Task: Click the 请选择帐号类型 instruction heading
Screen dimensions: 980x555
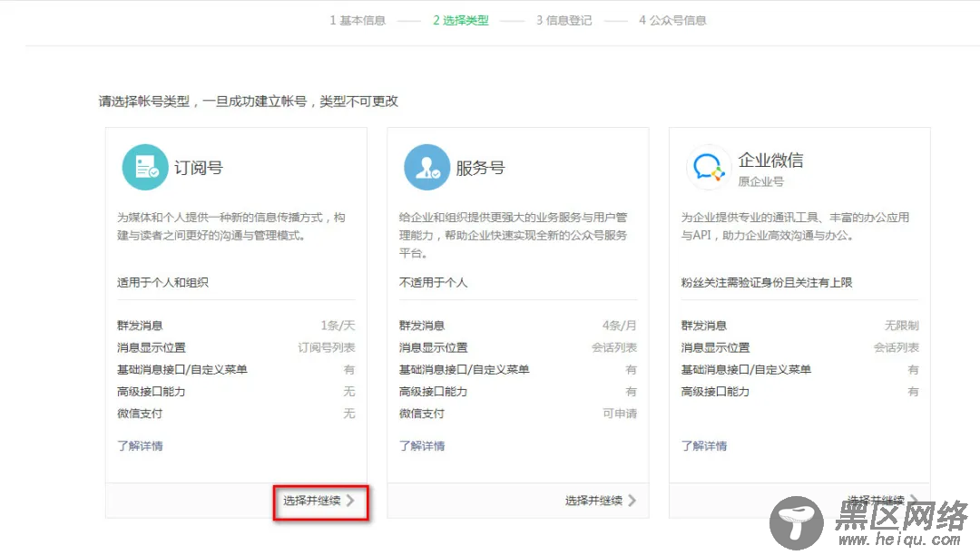Action: 248,102
